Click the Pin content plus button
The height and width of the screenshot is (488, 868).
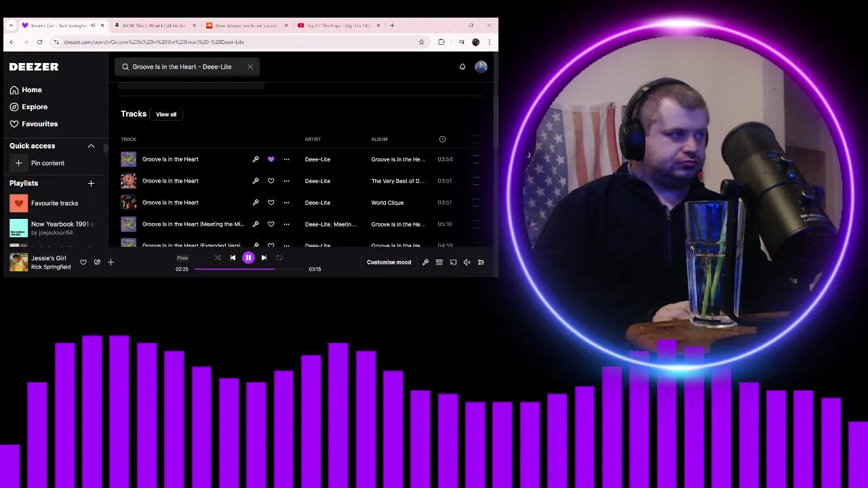[x=18, y=163]
